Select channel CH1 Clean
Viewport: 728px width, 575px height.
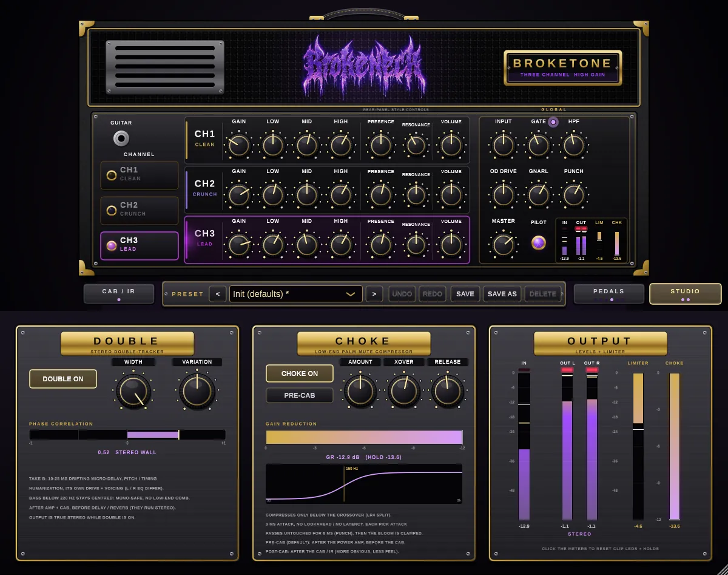(140, 175)
